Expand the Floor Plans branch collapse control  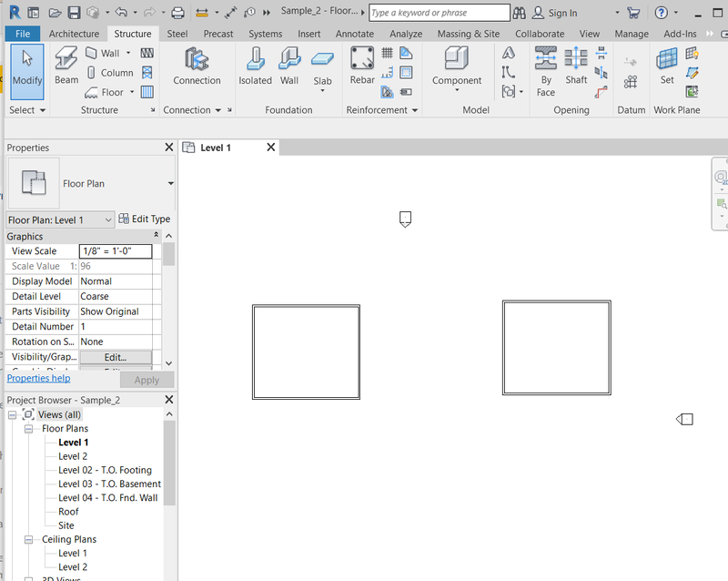point(28,428)
